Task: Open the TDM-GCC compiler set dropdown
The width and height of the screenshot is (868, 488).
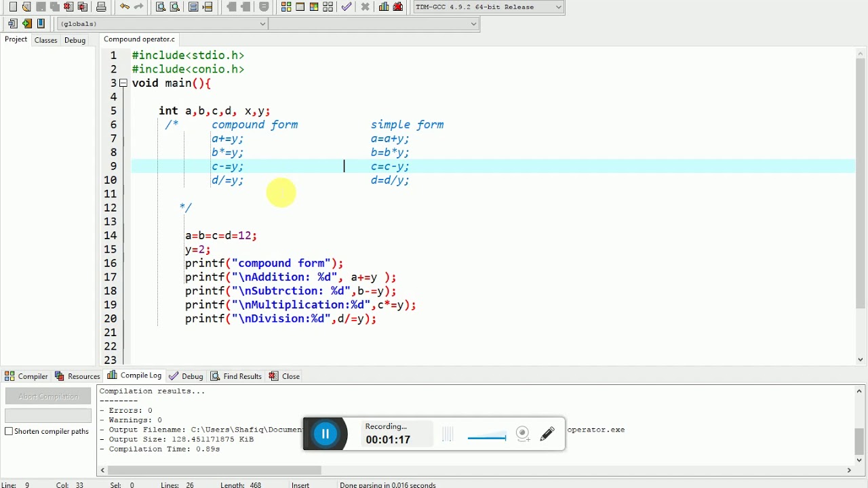Action: (558, 7)
